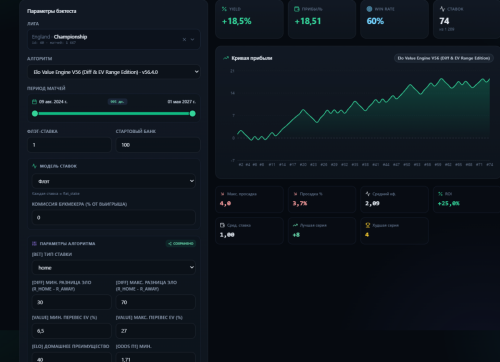Click the +25,0% ROI value
Image resolution: width=500 pixels, height=362 pixels.
coord(449,203)
